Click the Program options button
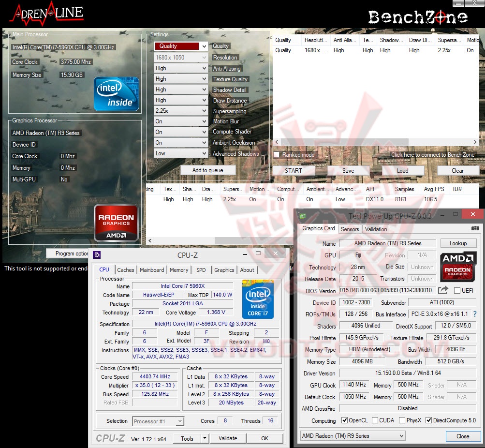This screenshot has width=485, height=448. (x=68, y=254)
